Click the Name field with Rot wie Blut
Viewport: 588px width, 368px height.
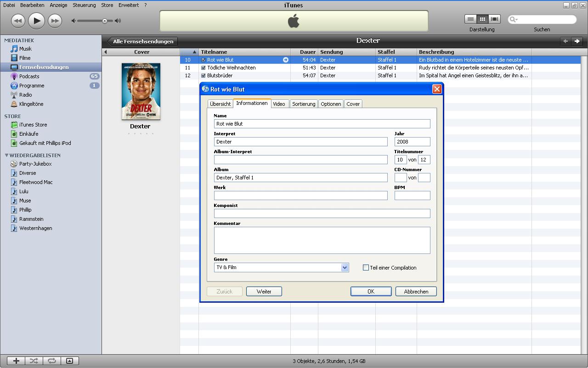(x=322, y=124)
